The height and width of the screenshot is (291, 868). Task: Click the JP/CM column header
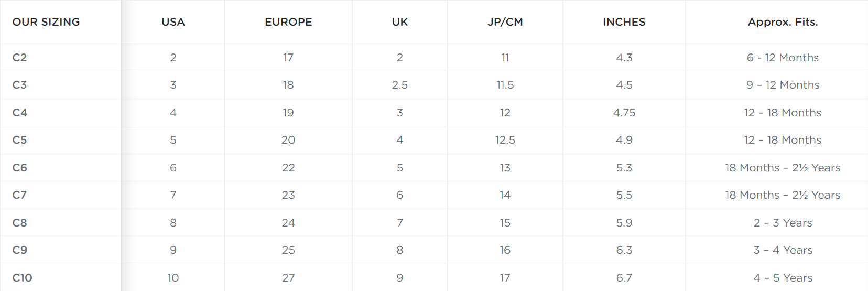[x=505, y=22]
